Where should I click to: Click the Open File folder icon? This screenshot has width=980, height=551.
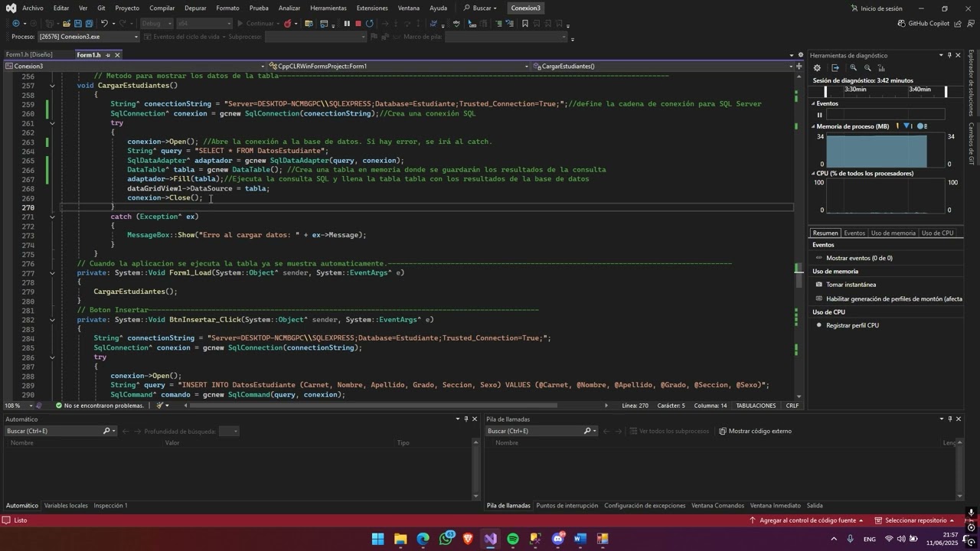[67, 24]
